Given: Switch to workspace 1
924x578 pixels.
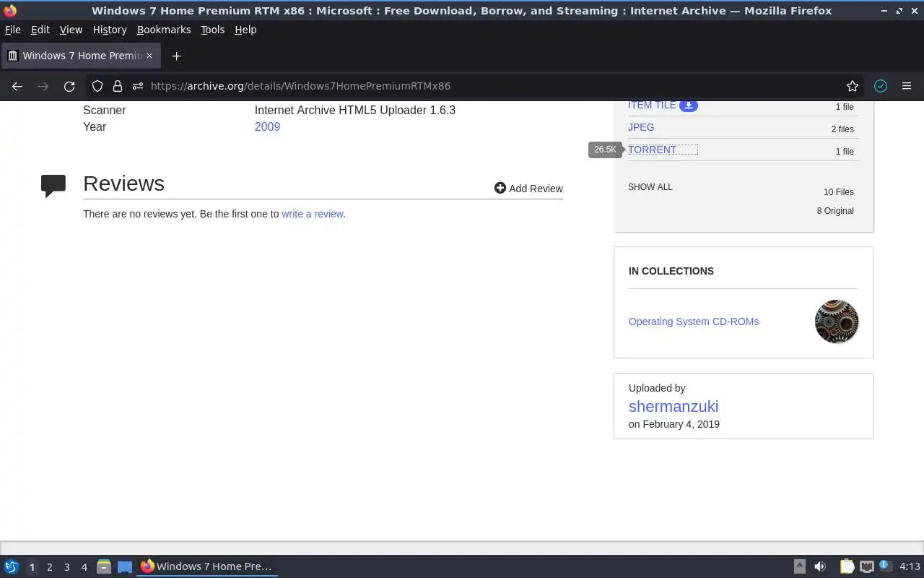Looking at the screenshot, I should pyautogui.click(x=32, y=567).
